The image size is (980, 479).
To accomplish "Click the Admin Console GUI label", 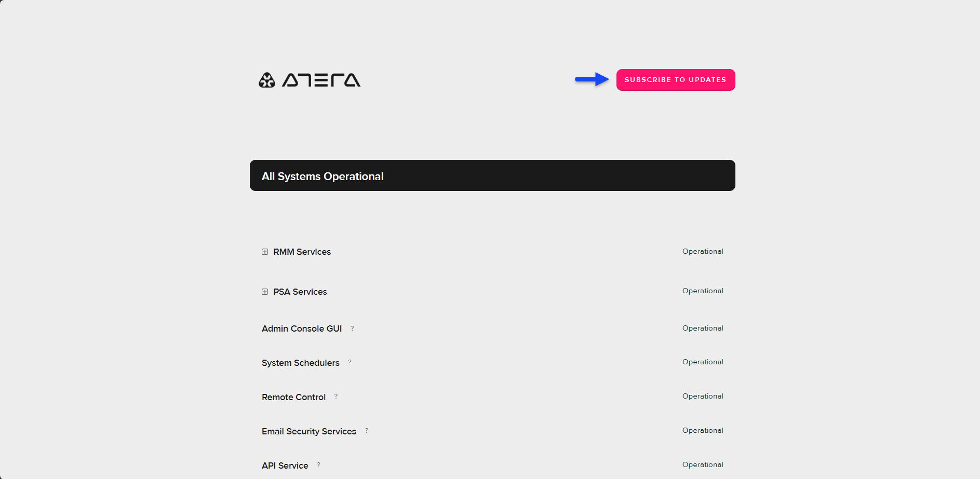I will click(x=302, y=329).
